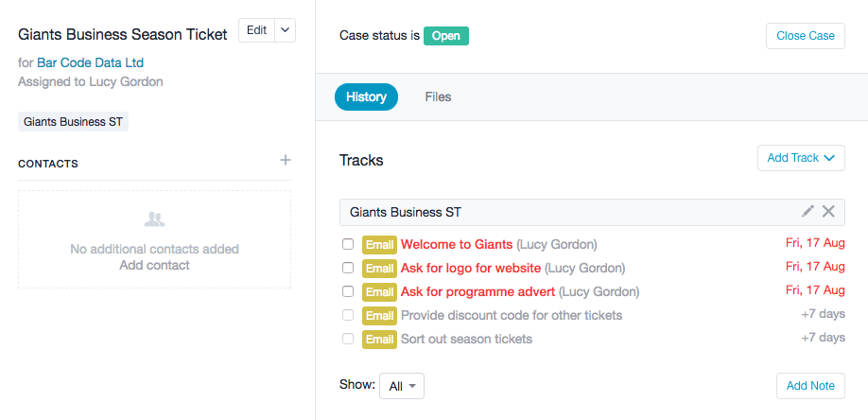Click the Close Case button
The height and width of the screenshot is (420, 868).
tap(806, 36)
